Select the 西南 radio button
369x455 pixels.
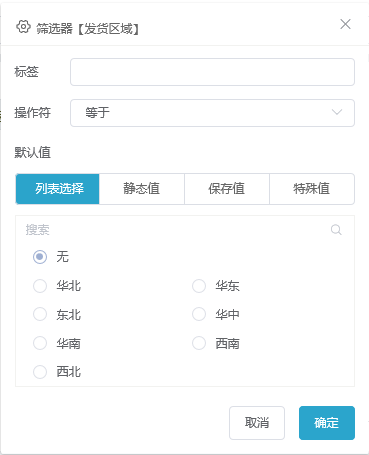(199, 343)
